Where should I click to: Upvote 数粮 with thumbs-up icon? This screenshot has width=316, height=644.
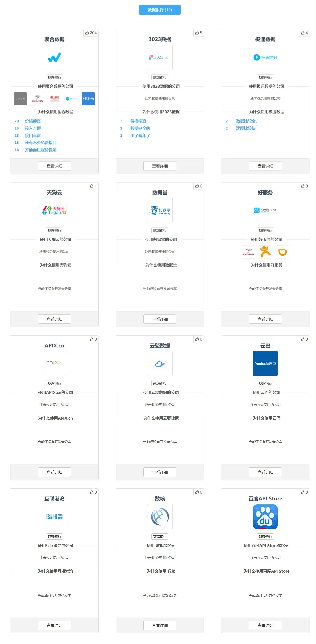[198, 492]
